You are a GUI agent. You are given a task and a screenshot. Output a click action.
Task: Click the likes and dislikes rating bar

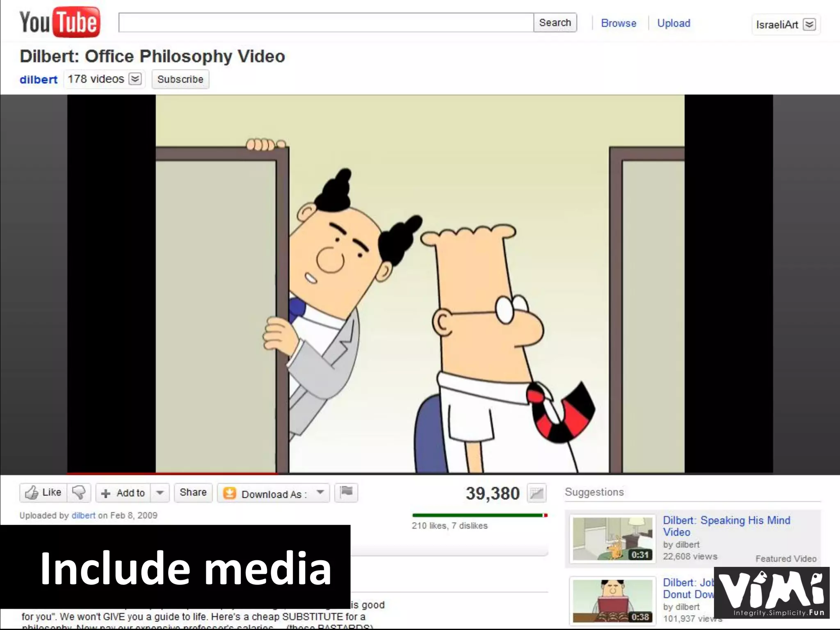480,515
